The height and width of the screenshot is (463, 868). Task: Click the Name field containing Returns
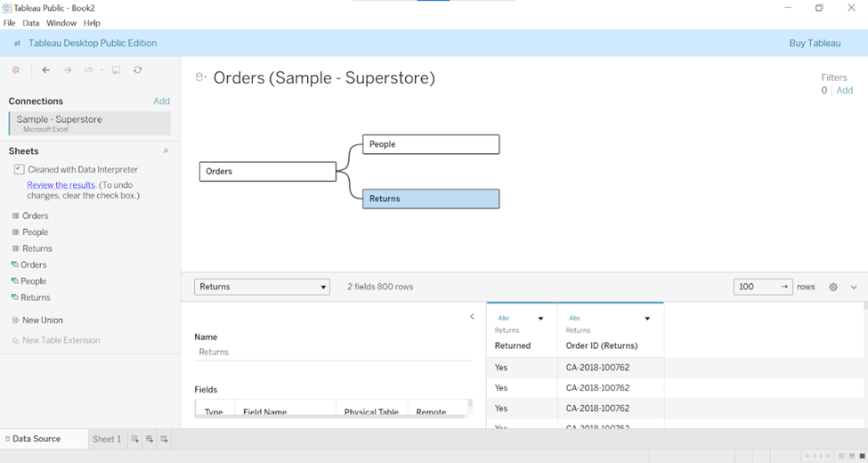(333, 353)
